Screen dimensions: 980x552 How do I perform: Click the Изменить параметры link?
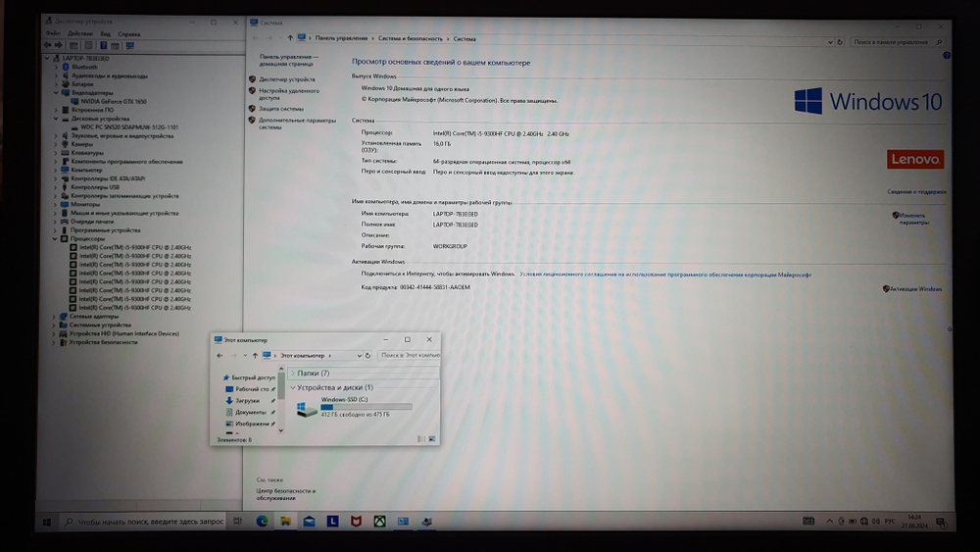pyautogui.click(x=912, y=219)
